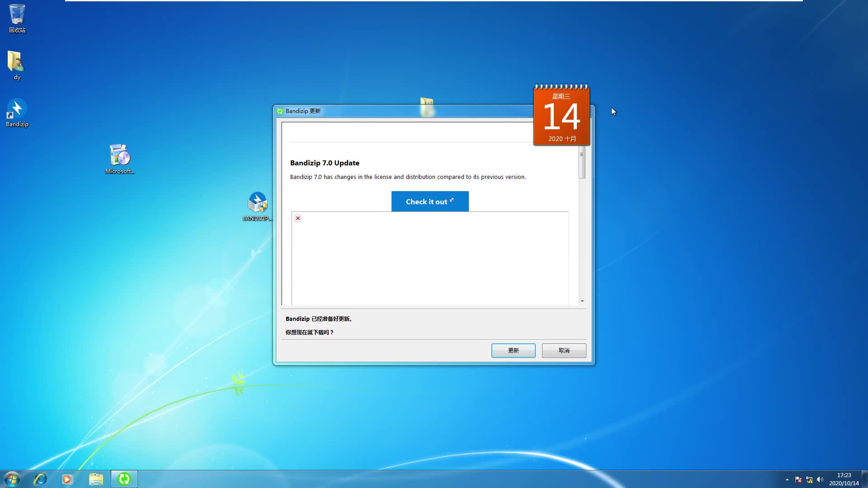Open the Start menu

tap(11, 479)
